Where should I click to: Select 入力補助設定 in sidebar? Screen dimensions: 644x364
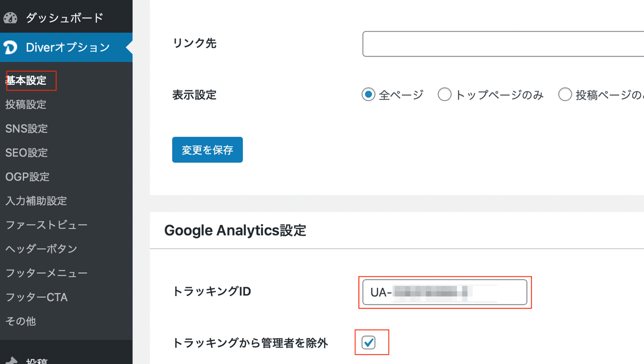36,201
